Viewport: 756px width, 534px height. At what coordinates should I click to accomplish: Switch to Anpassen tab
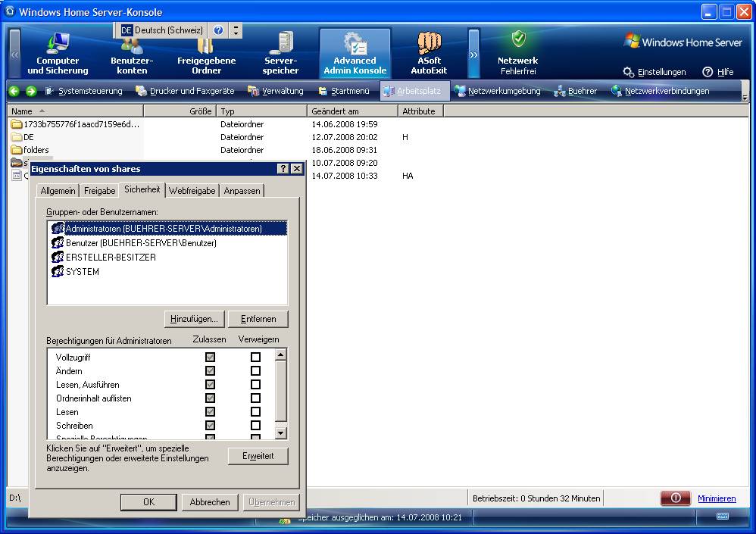[x=242, y=191]
